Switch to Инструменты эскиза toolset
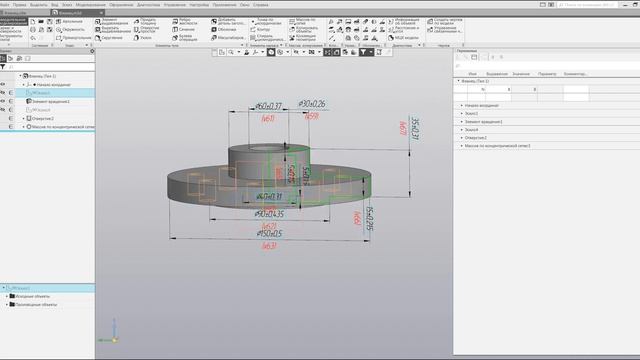 13,38
